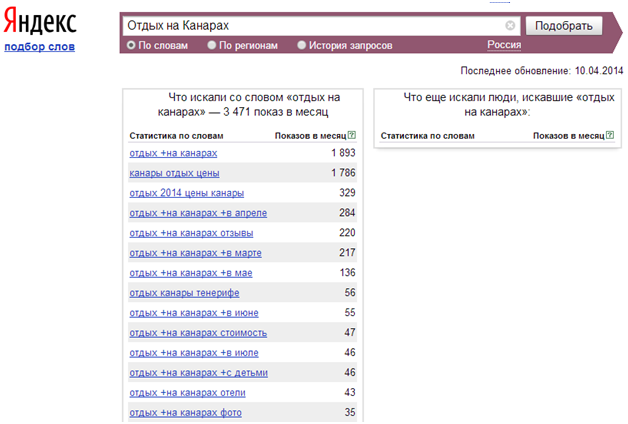628x424 pixels.
Task: Click the value '220' impressions cell
Action: (347, 233)
